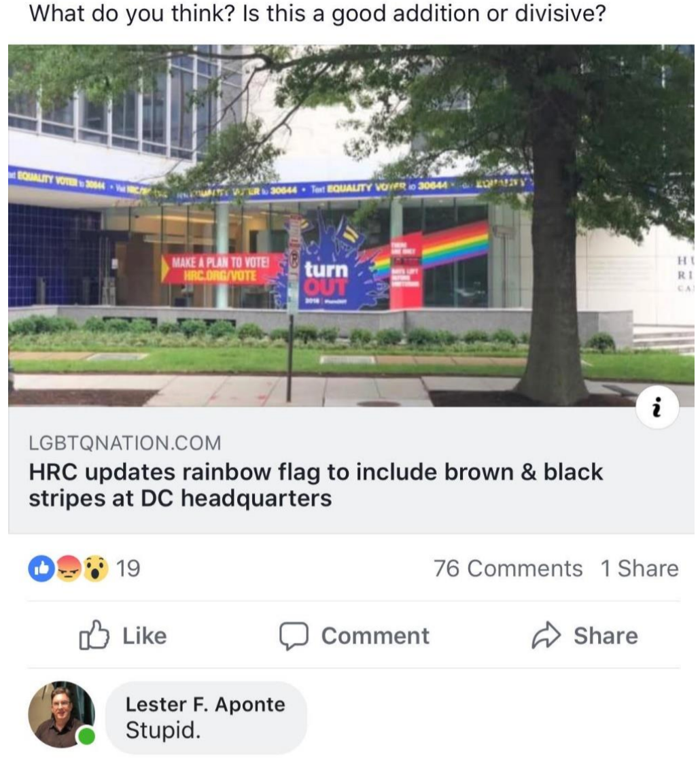The height and width of the screenshot is (764, 700).
Task: Select the "Stupid." comment bubble
Action: tap(206, 717)
